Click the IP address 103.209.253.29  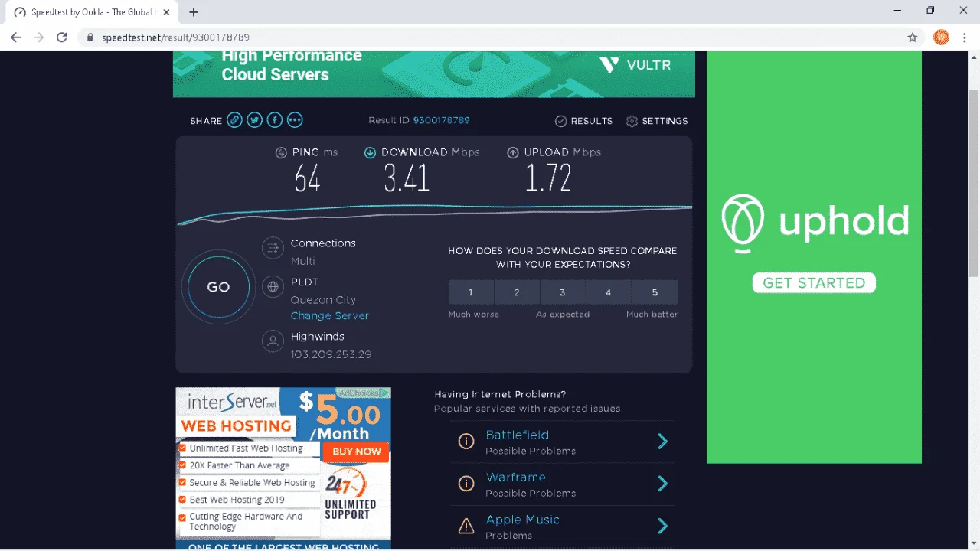[331, 354]
